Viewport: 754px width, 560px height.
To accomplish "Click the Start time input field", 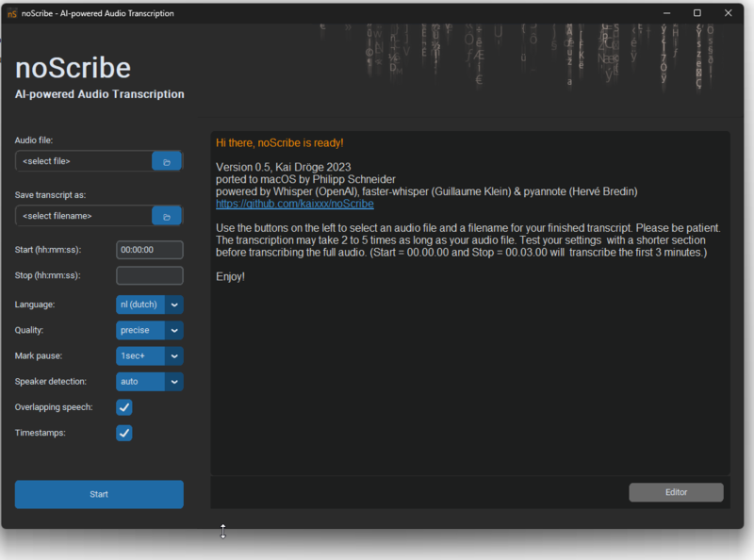I will [149, 250].
